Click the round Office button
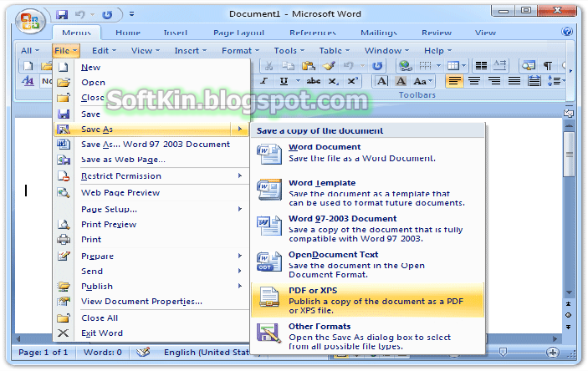Screen dimensions: 588x371 (x=30, y=21)
